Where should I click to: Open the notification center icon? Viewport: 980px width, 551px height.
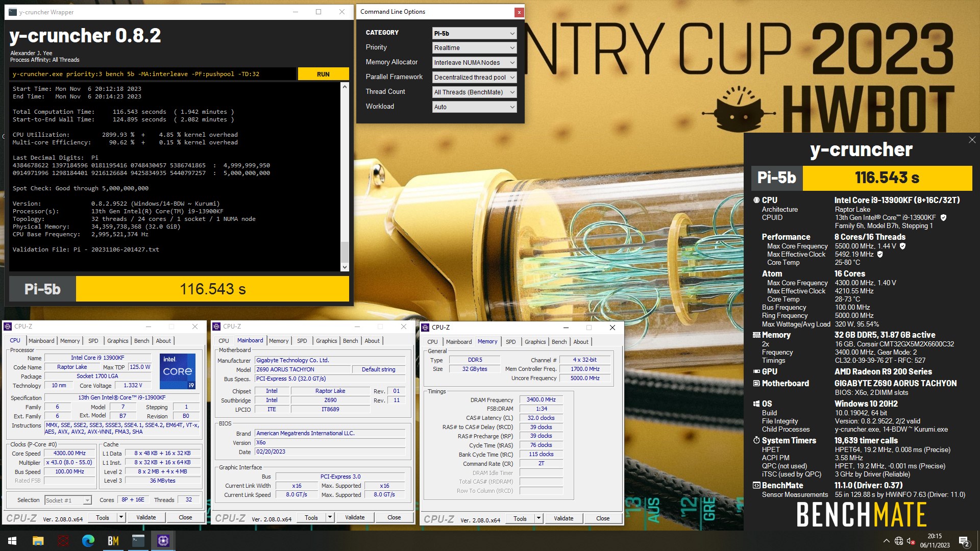[964, 541]
